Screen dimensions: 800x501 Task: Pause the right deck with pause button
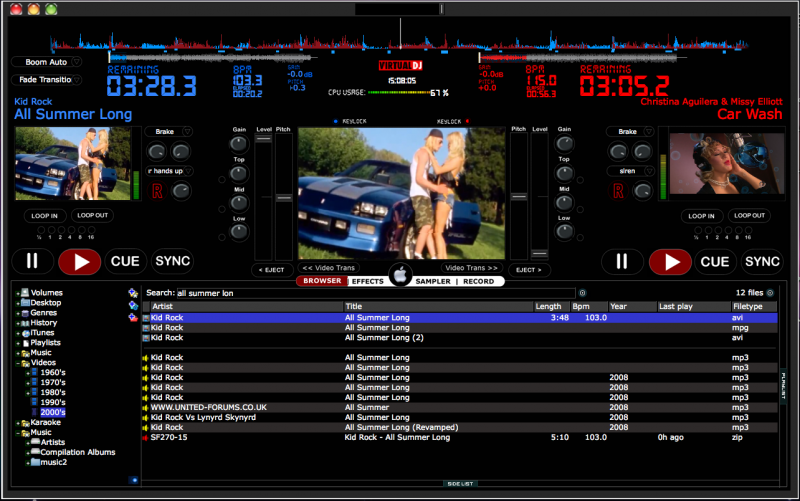coord(622,262)
